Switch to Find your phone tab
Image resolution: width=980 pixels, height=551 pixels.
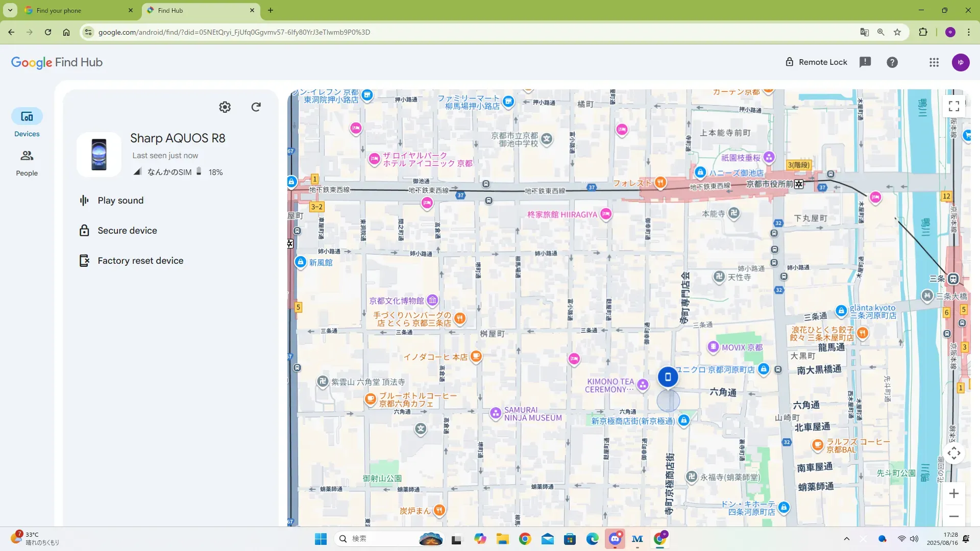[x=59, y=10]
